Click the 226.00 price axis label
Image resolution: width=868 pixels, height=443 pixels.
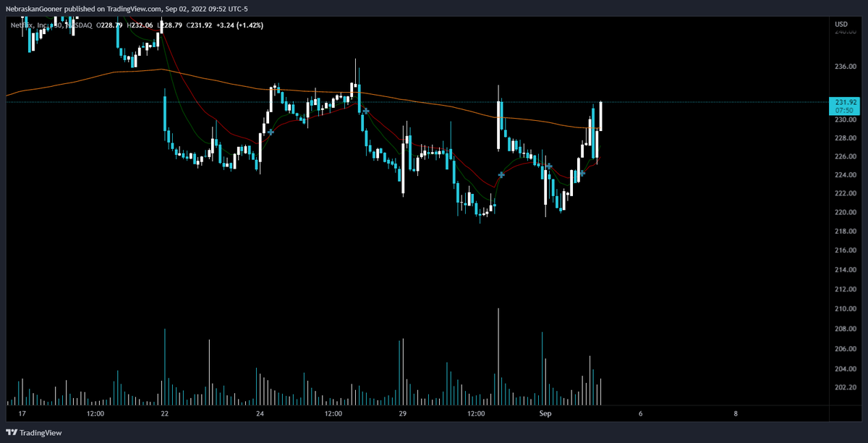click(x=846, y=156)
